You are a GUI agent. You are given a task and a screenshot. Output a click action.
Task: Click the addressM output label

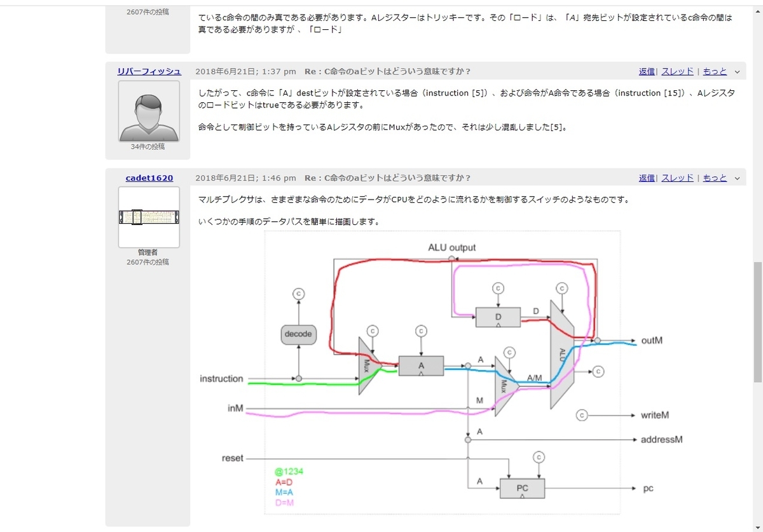(x=661, y=439)
